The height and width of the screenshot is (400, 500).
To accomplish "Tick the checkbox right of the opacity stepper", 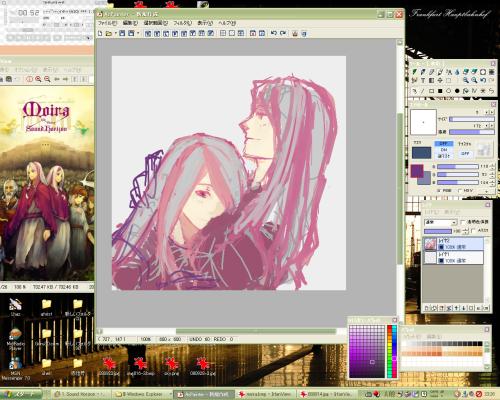I will pyautogui.click(x=474, y=231).
